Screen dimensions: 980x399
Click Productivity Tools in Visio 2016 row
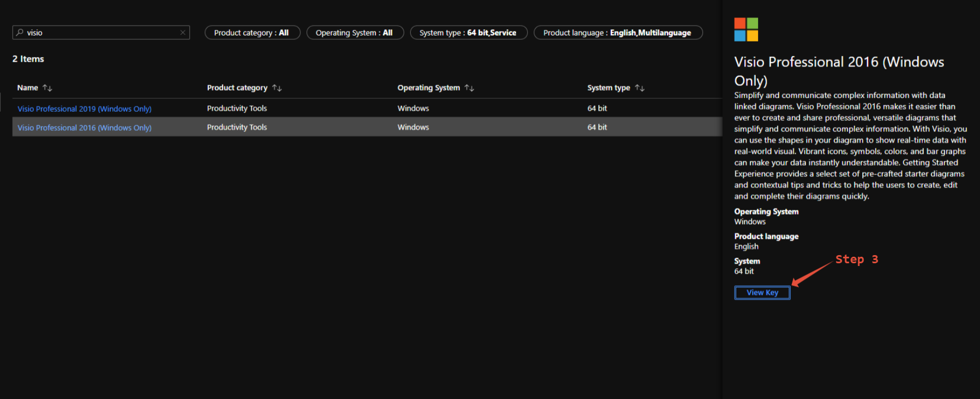click(x=237, y=127)
